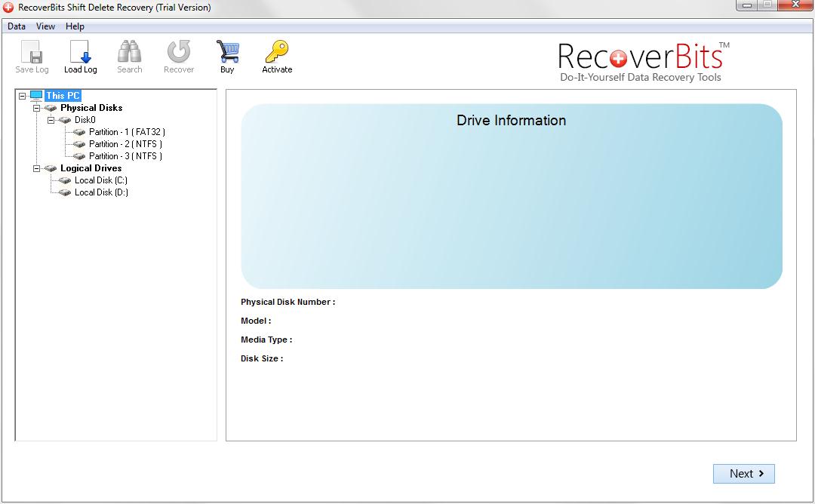815x504 pixels.
Task: Collapse the Physical Disks branch
Action: click(35, 107)
